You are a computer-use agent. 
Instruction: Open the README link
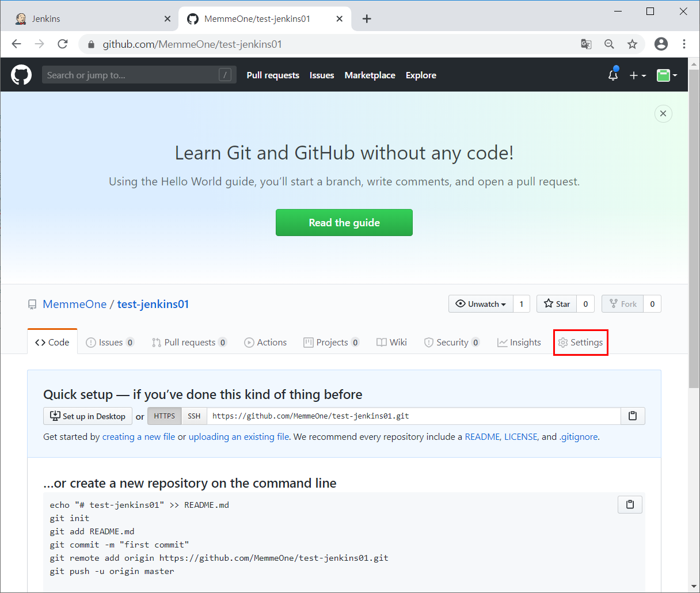click(x=482, y=437)
